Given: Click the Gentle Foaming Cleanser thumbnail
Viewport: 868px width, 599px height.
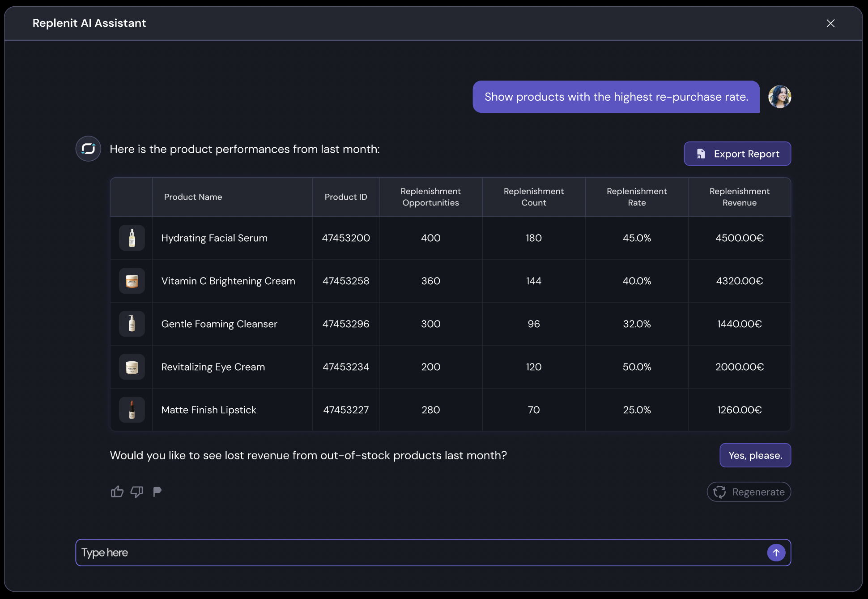Looking at the screenshot, I should click(x=132, y=324).
